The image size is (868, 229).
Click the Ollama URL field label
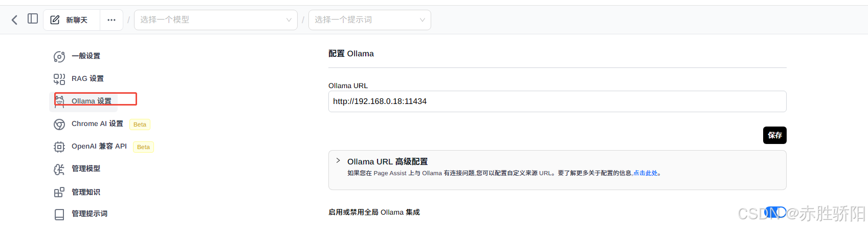(x=348, y=86)
